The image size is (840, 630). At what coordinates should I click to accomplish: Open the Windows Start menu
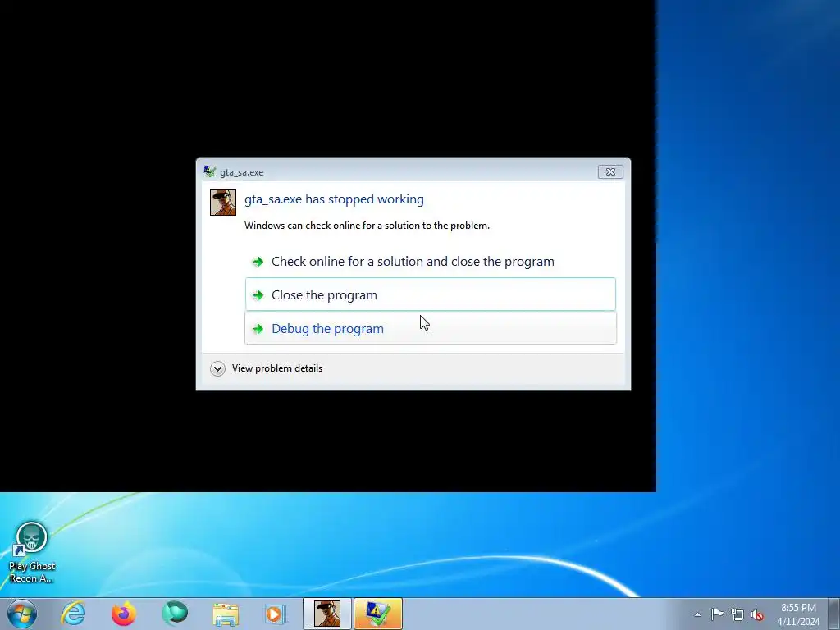[x=22, y=614]
